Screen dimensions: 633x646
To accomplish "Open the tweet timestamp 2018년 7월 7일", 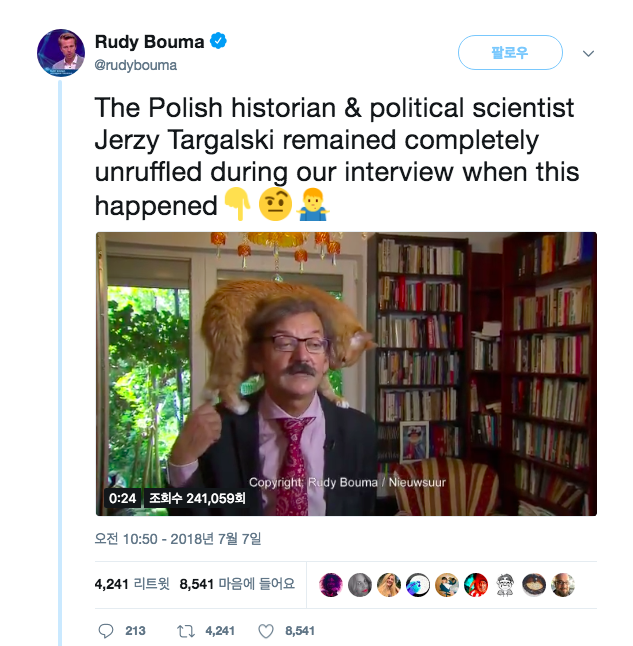I will [178, 538].
